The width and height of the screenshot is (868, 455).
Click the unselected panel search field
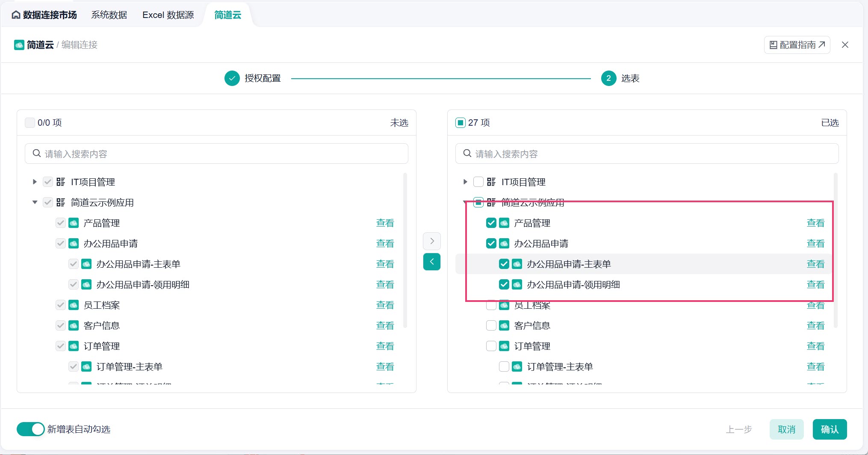(x=216, y=154)
